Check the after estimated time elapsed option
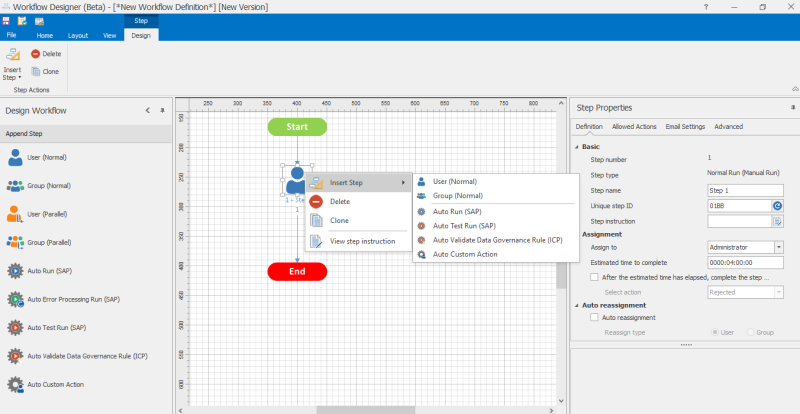 click(596, 277)
